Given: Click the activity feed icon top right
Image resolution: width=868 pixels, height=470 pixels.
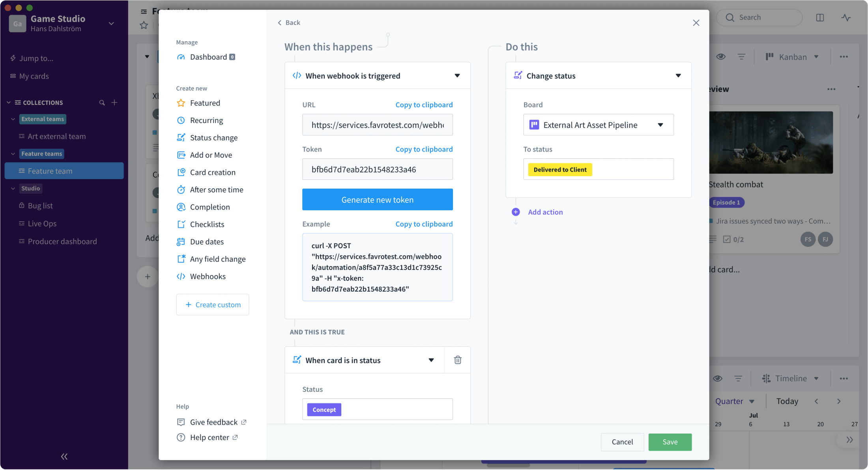Looking at the screenshot, I should click(846, 17).
